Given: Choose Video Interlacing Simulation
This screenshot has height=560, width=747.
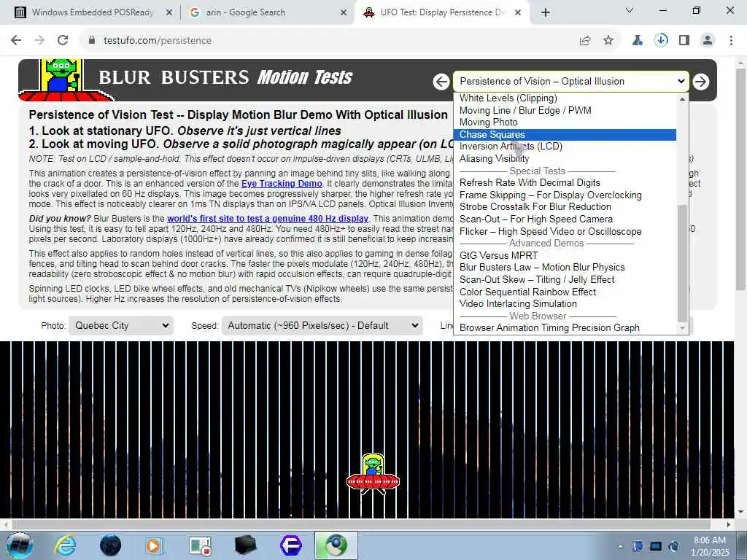Looking at the screenshot, I should click(565, 304).
